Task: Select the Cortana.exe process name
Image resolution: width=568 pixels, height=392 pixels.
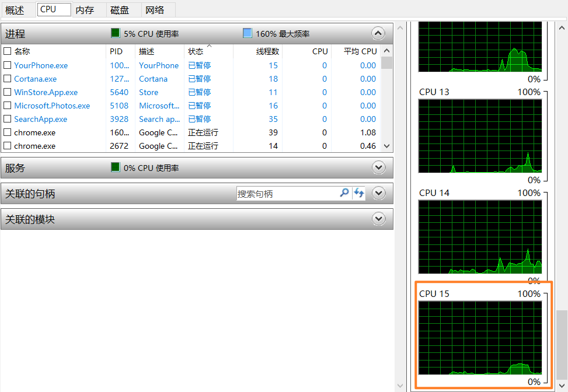Action: [x=36, y=79]
